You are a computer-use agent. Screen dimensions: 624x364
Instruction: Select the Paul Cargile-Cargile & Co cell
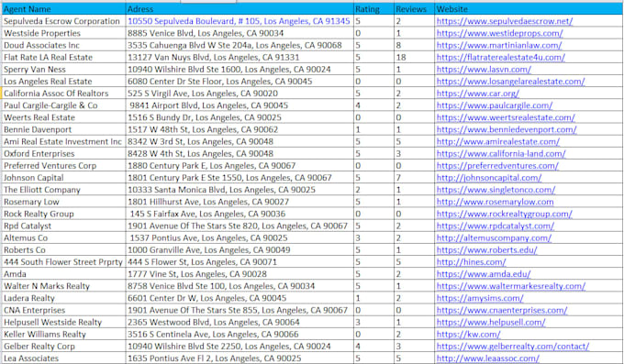[x=63, y=105]
